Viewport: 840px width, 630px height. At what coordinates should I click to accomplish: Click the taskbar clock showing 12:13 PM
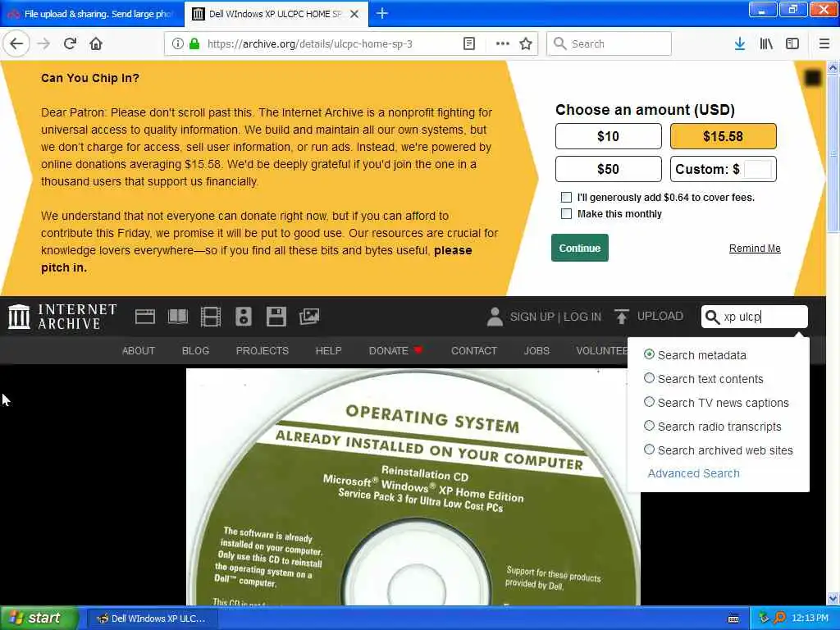pyautogui.click(x=810, y=618)
